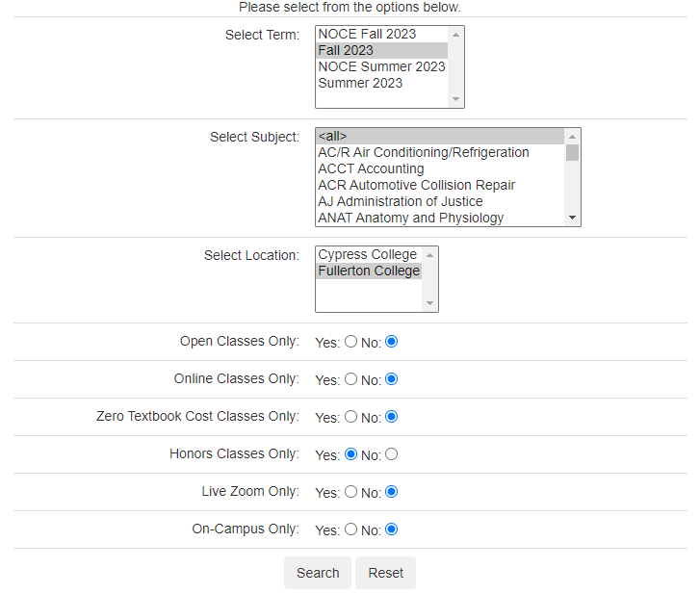
Task: Choose NOCE Summer 2023 term
Action: pyautogui.click(x=381, y=66)
